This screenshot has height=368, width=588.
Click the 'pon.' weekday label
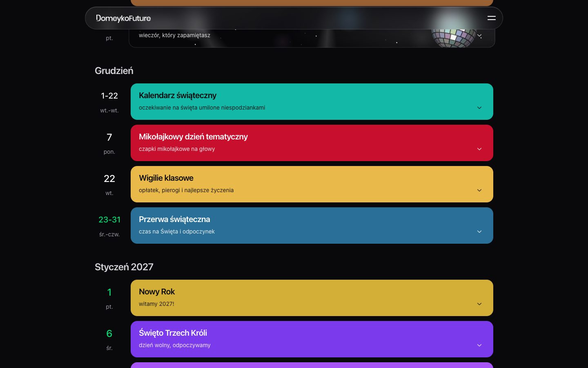tap(109, 152)
